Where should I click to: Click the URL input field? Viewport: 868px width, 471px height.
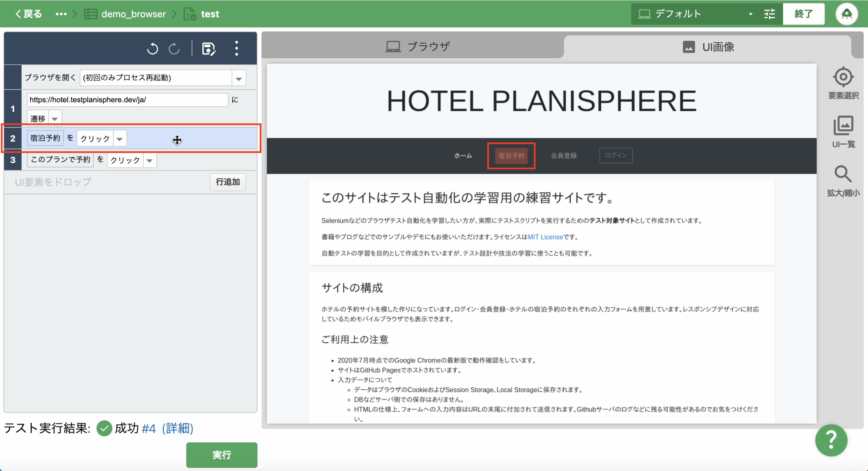(128, 100)
